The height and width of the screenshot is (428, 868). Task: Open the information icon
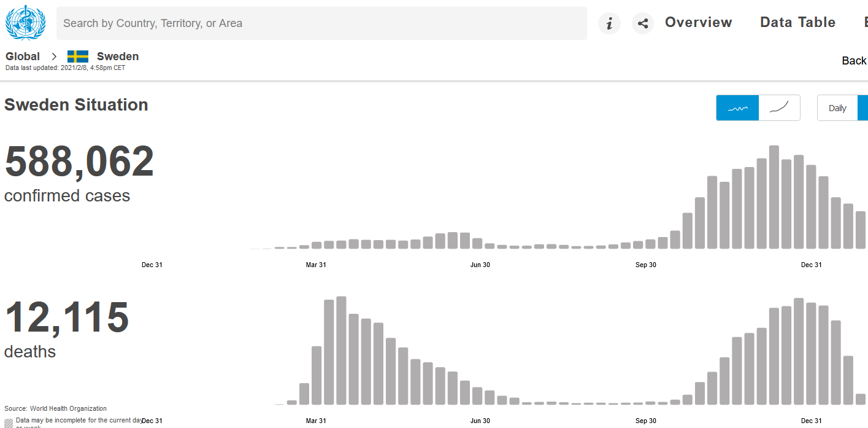tap(609, 23)
